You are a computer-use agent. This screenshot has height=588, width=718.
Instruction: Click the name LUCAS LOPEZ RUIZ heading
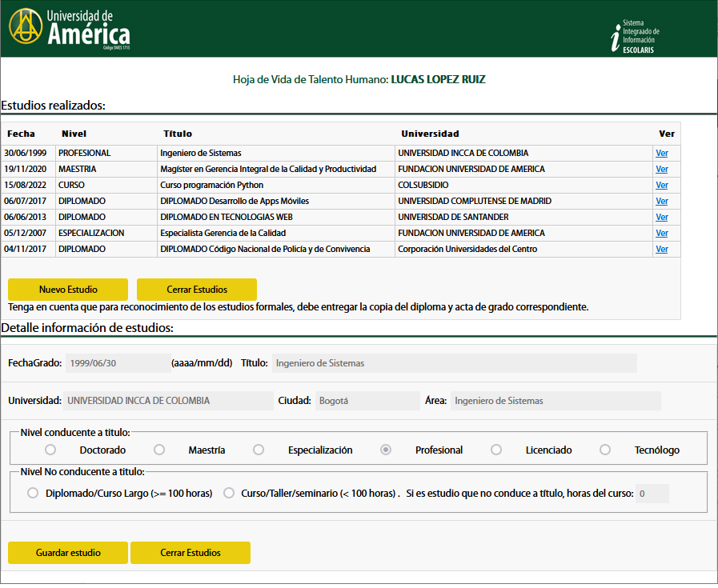[438, 79]
